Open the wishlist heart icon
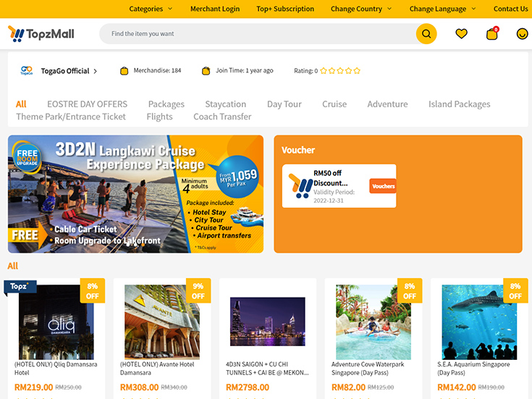The width and height of the screenshot is (532, 399). coord(461,33)
